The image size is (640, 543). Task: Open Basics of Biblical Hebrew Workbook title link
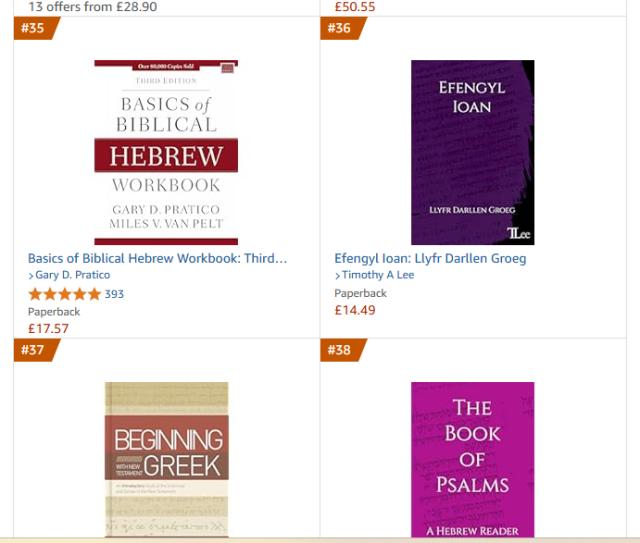pyautogui.click(x=157, y=258)
